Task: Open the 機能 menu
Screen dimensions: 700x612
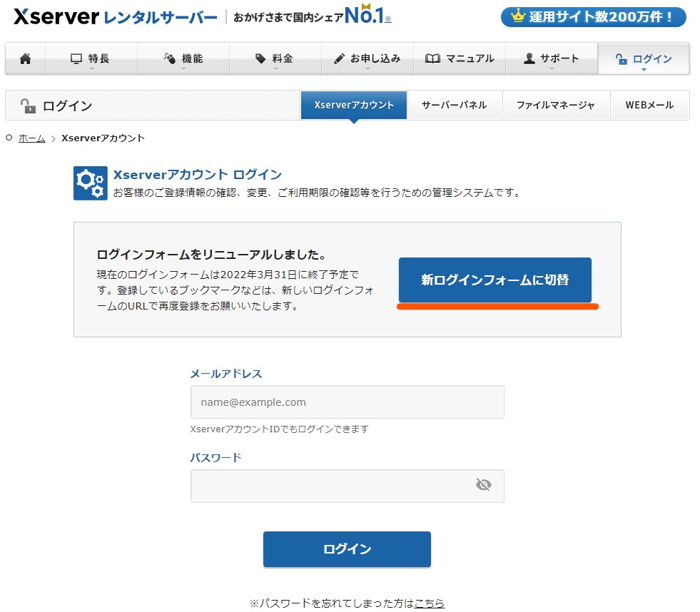Action: tap(183, 58)
